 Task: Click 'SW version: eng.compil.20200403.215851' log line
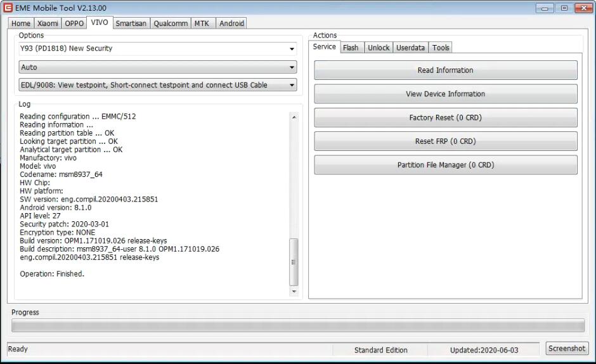(89, 199)
